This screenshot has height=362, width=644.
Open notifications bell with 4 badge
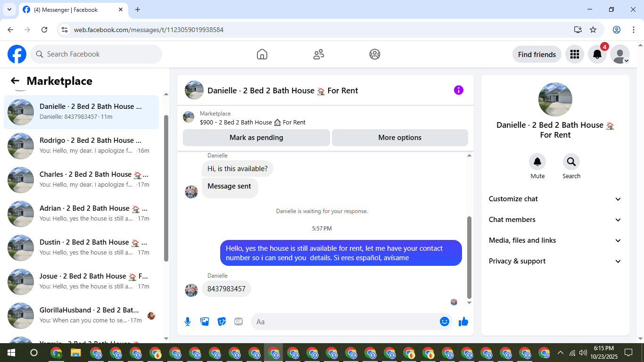[597, 54]
